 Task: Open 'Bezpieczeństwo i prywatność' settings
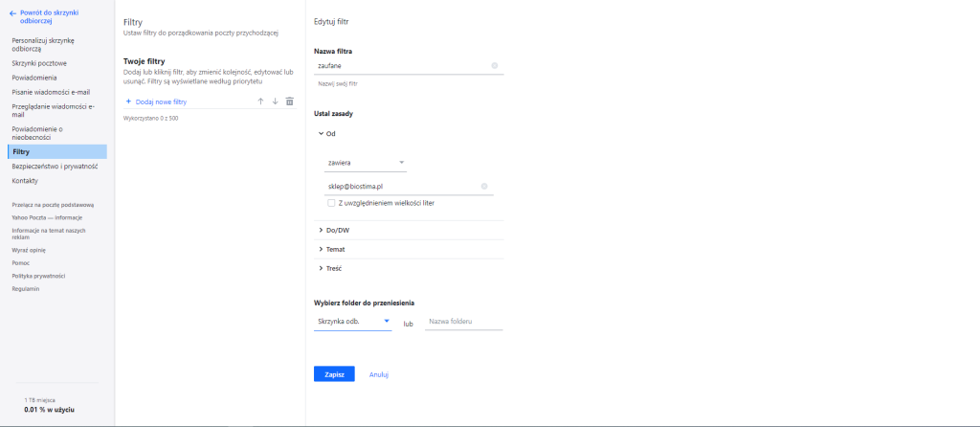[x=55, y=167]
